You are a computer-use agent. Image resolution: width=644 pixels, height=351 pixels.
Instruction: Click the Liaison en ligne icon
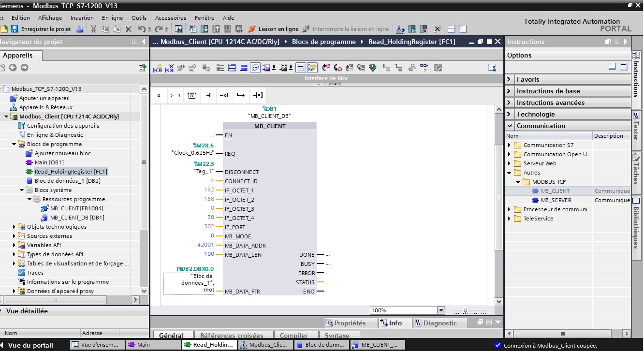[252, 29]
